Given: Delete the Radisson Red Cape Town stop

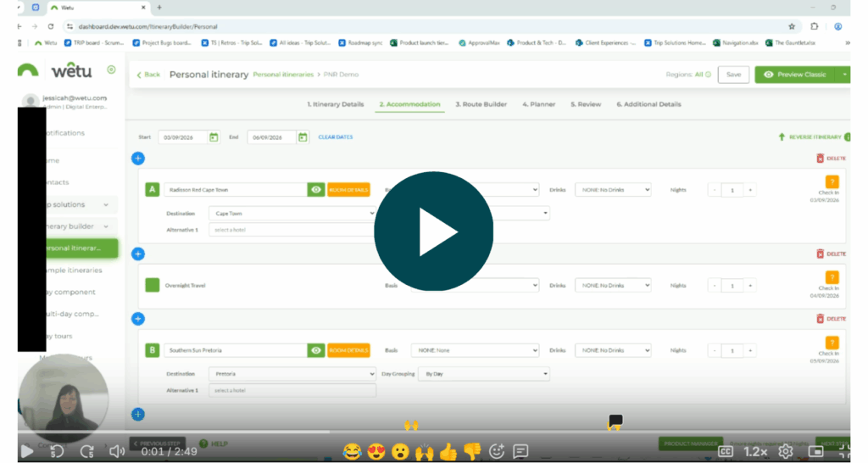Looking at the screenshot, I should (831, 159).
